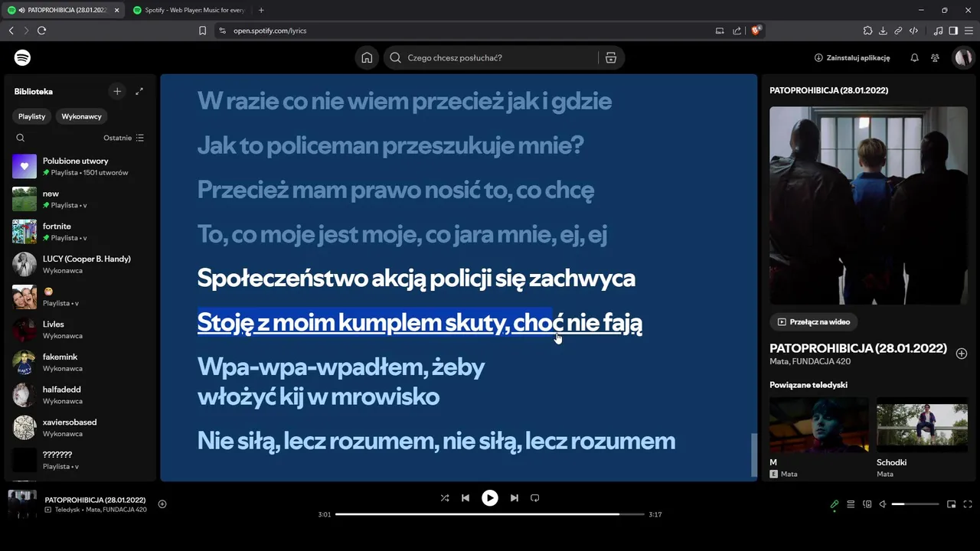
Task: Open connect to a device menu
Action: tap(867, 504)
